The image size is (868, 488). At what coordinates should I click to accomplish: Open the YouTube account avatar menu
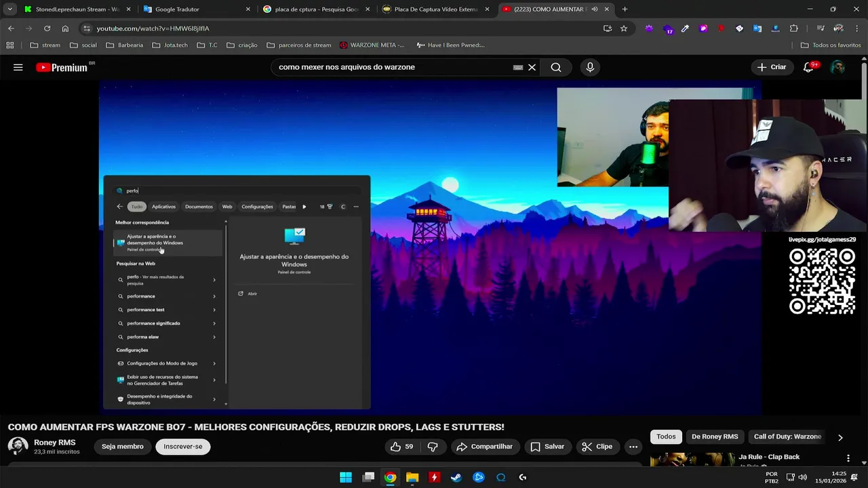coord(837,67)
